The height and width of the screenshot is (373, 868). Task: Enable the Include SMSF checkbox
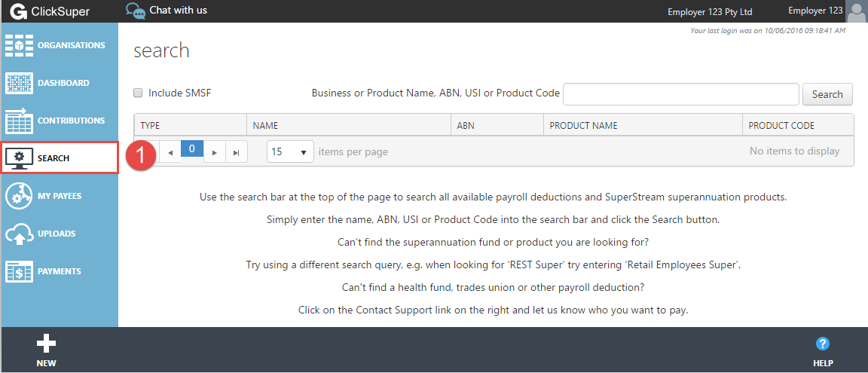point(139,93)
